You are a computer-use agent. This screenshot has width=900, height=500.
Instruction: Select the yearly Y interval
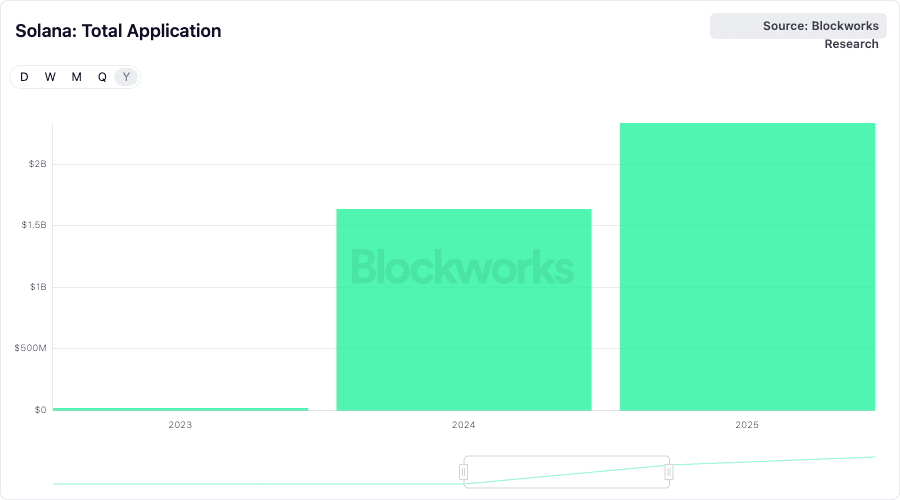(x=126, y=77)
